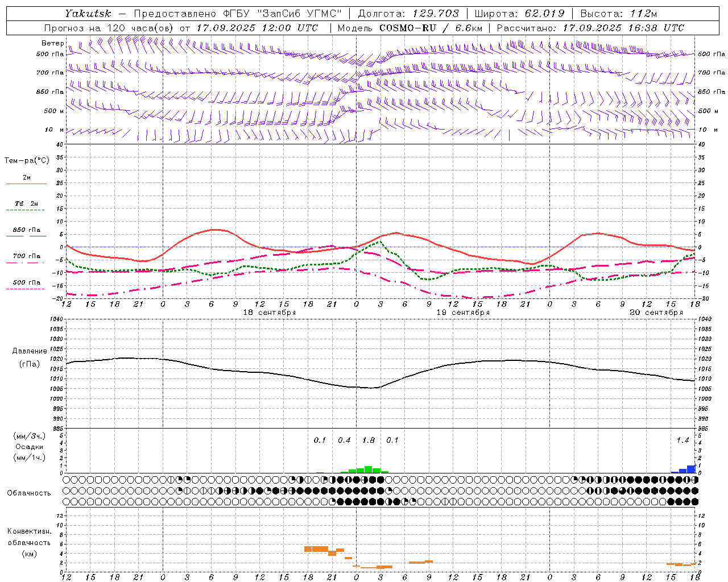Click the '700 гПа' temperature legend entry
This screenshot has width=728, height=582.
pos(27,256)
